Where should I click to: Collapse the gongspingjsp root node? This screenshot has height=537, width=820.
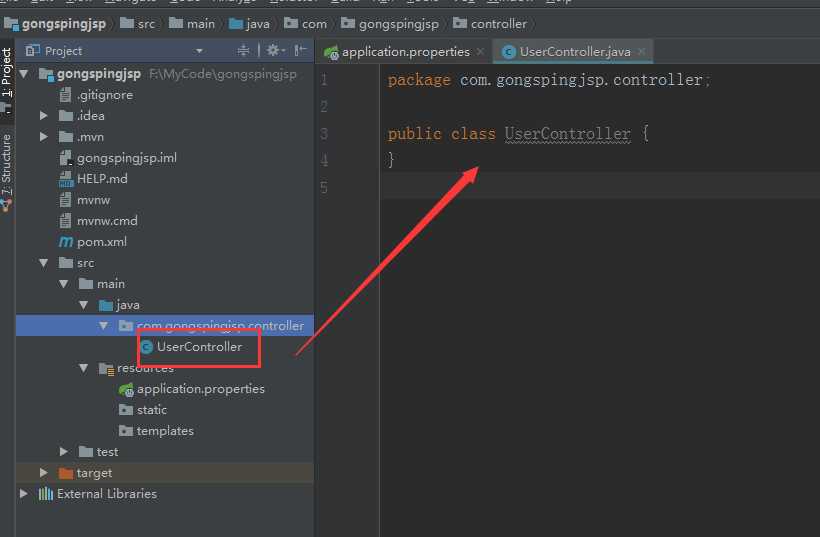pyautogui.click(x=24, y=74)
